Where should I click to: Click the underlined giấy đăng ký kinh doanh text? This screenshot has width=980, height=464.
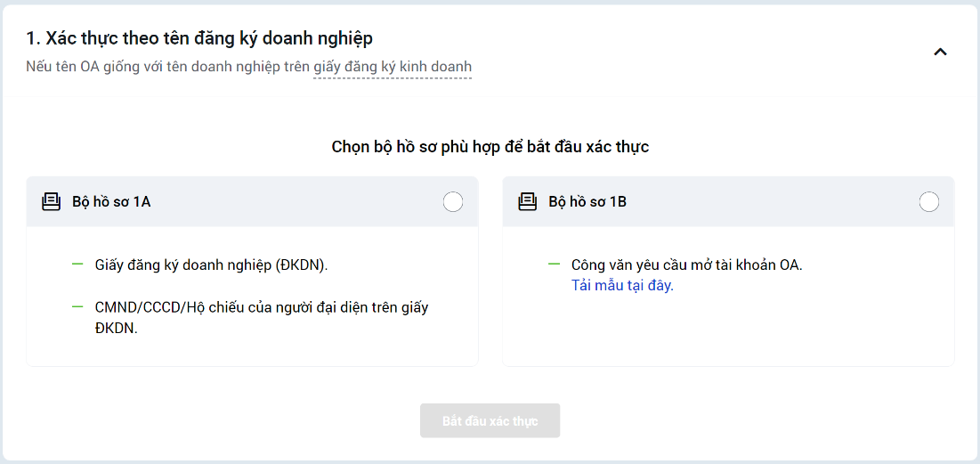(392, 67)
